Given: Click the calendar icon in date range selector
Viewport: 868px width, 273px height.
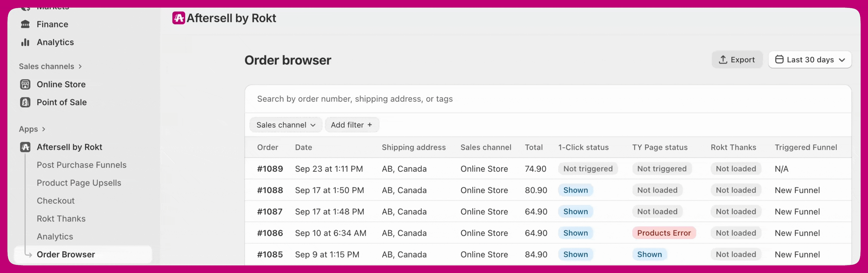Looking at the screenshot, I should [x=779, y=60].
